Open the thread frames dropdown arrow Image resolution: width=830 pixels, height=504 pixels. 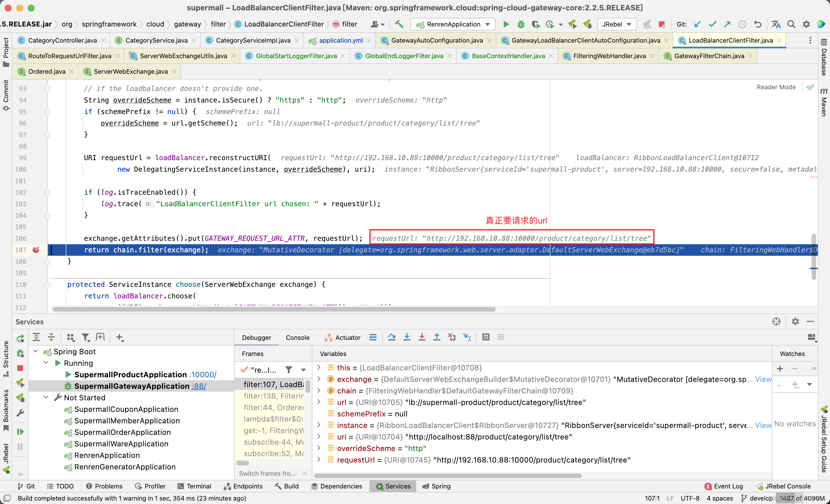[x=303, y=370]
